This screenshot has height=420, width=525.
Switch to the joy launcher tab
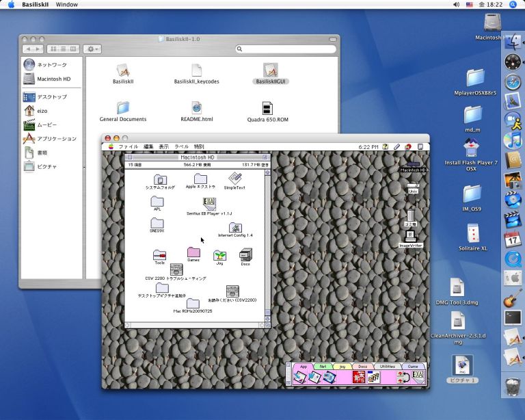342,367
